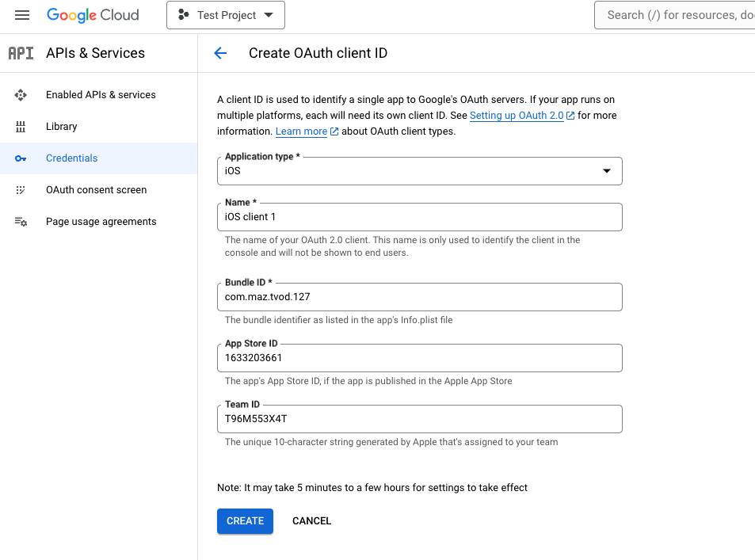Viewport: 755px width, 560px height.
Task: Open the Learn more link
Action: pos(301,131)
